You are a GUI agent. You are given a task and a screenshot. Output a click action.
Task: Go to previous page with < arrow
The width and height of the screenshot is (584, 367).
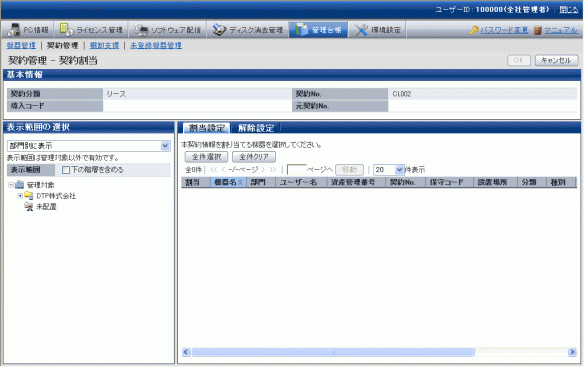[x=223, y=170]
